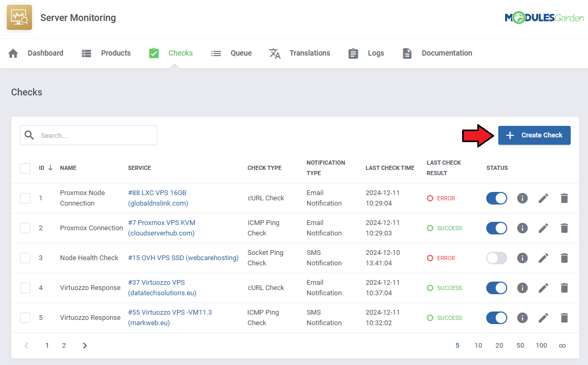Show unlimited entries with infinity option

click(562, 346)
